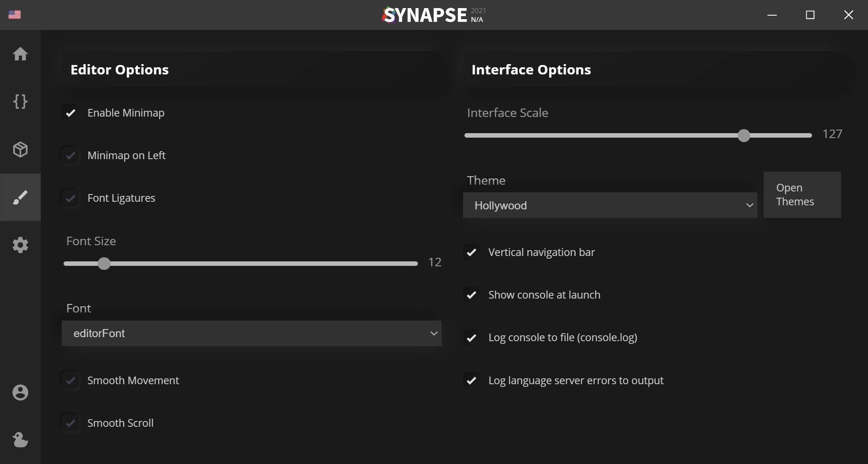Open the cube package icon in sidebar
This screenshot has height=464, width=868.
click(20, 149)
